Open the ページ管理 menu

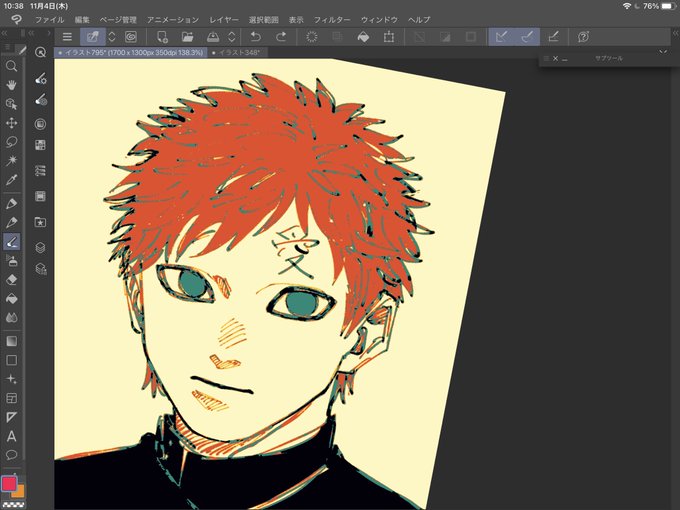tap(118, 20)
